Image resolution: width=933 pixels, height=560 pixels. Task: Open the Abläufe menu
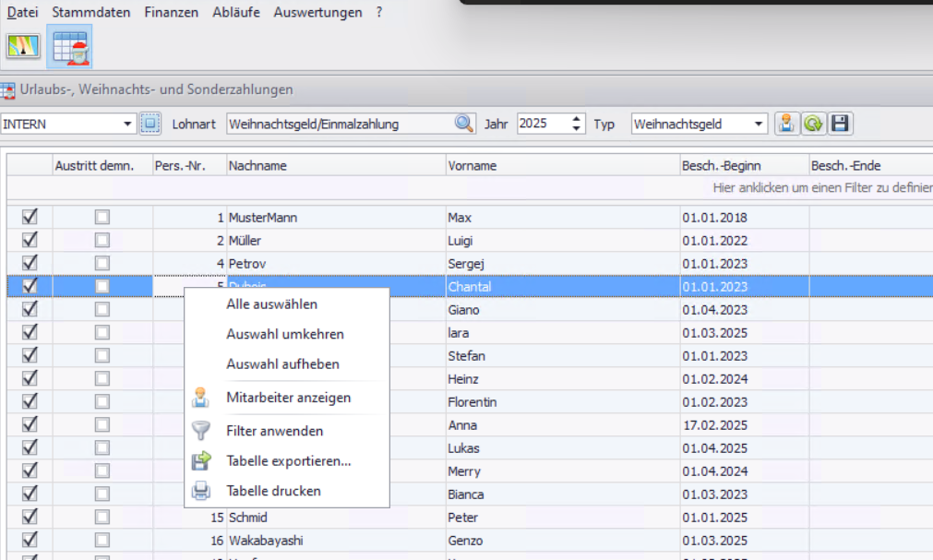(x=236, y=12)
